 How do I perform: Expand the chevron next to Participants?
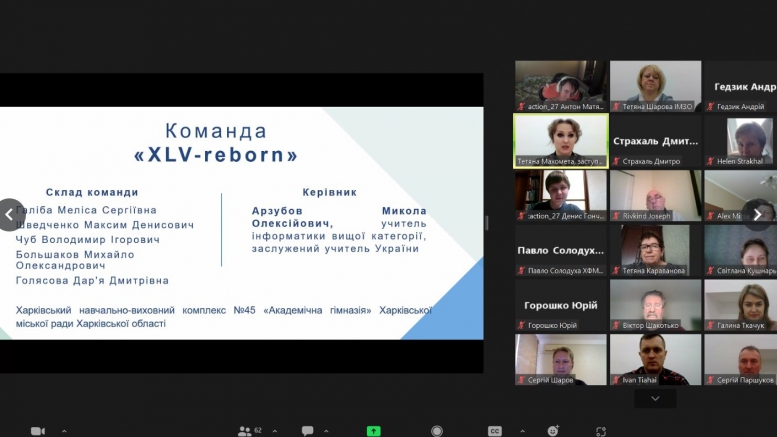tap(275, 431)
